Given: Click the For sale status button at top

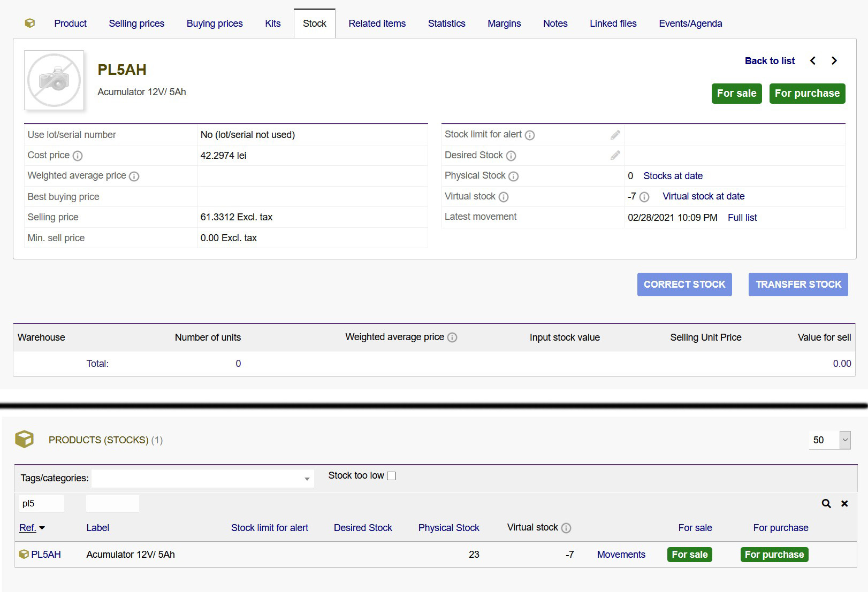Looking at the screenshot, I should 737,94.
